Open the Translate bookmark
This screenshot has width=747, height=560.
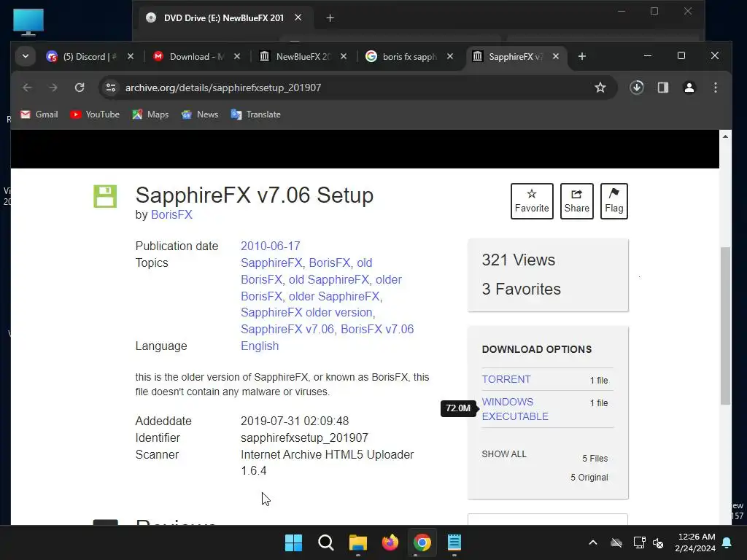256,114
